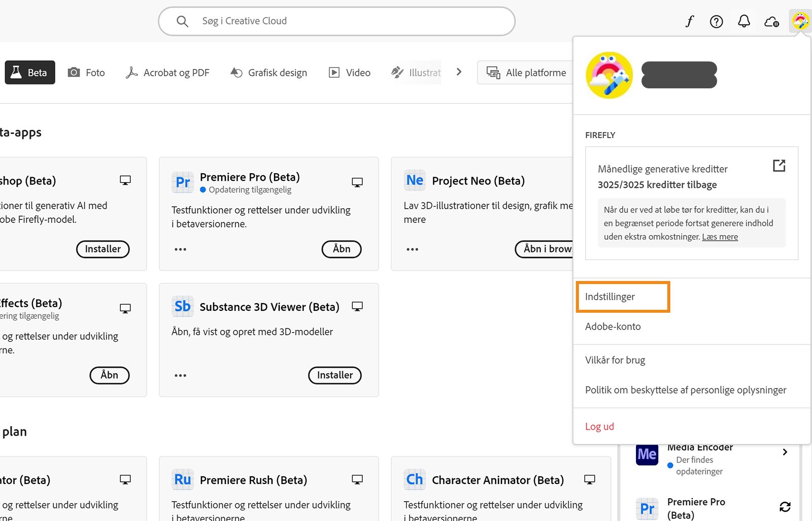Follow the Læs mere link
This screenshot has width=812, height=521.
pos(720,237)
